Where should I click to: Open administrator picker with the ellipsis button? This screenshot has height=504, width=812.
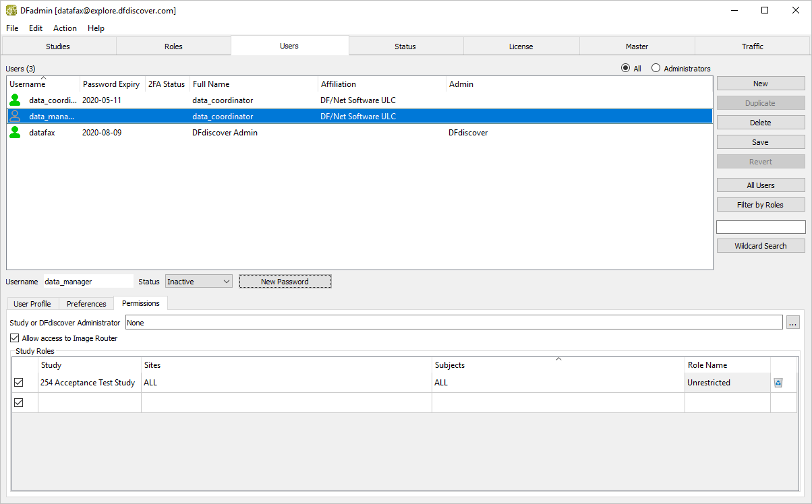(x=793, y=323)
